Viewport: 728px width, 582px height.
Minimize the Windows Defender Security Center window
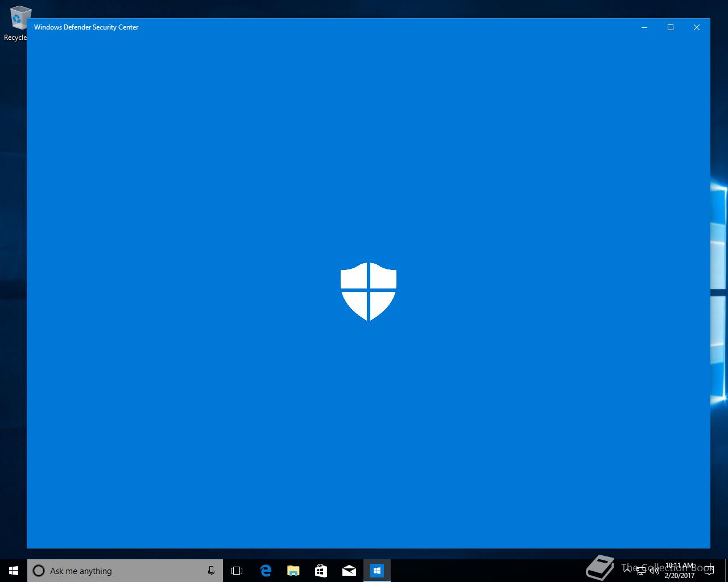pyautogui.click(x=644, y=27)
